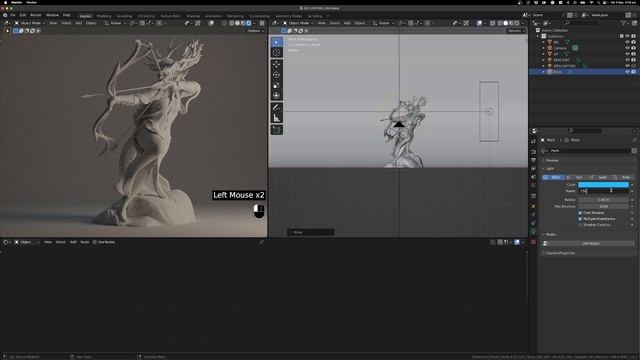The height and width of the screenshot is (360, 640).
Task: Expand the Move operator panel in right viewport
Action: pyautogui.click(x=311, y=232)
